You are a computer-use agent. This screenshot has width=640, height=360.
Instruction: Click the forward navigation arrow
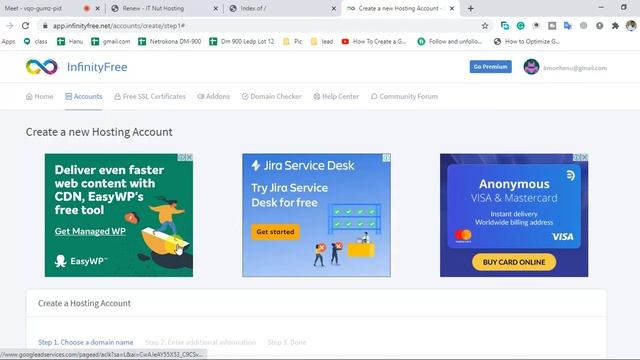[x=9, y=26]
